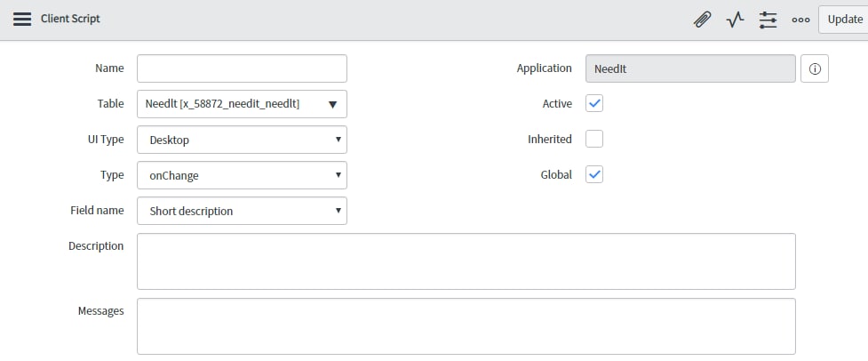Open the more options ellipsis icon
868x361 pixels.
(x=800, y=20)
